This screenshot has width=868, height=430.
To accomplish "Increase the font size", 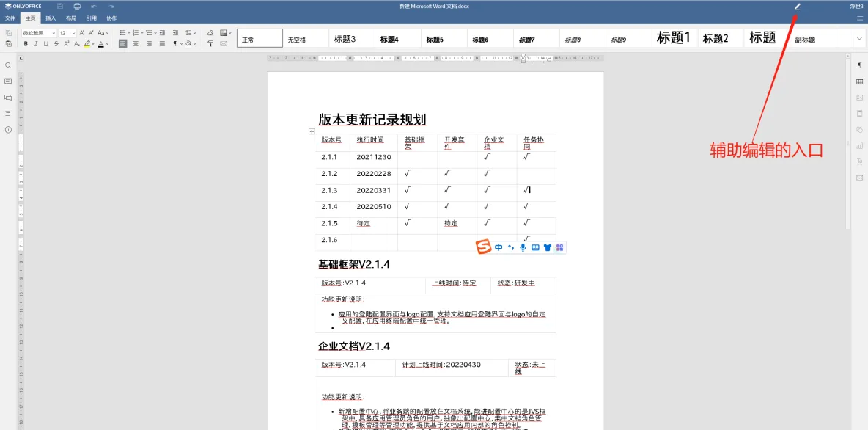I will pyautogui.click(x=82, y=33).
